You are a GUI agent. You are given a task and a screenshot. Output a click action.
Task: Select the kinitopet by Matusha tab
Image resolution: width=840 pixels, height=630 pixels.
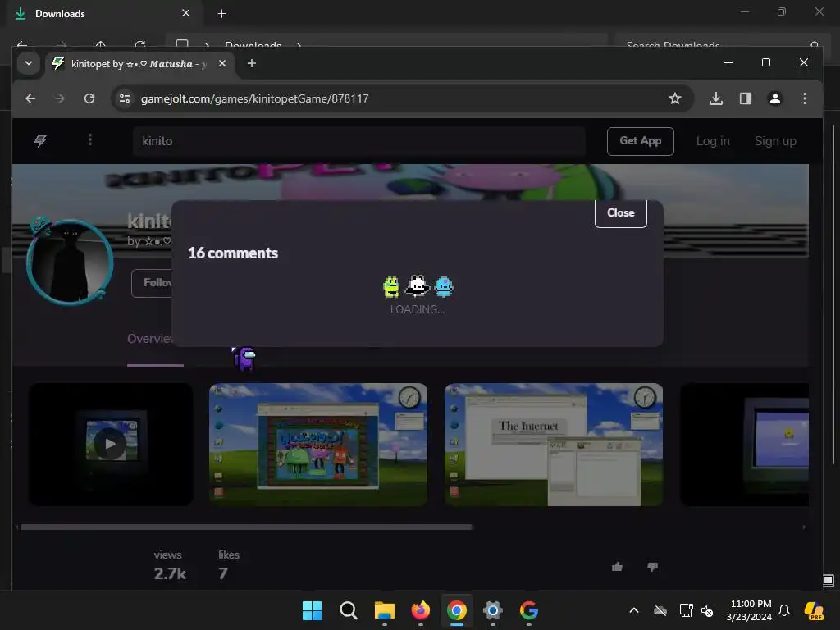(x=139, y=64)
